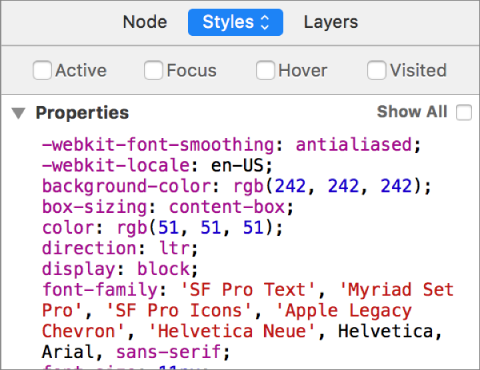Select the box-sizing property name
The image size is (480, 370).
coord(95,207)
